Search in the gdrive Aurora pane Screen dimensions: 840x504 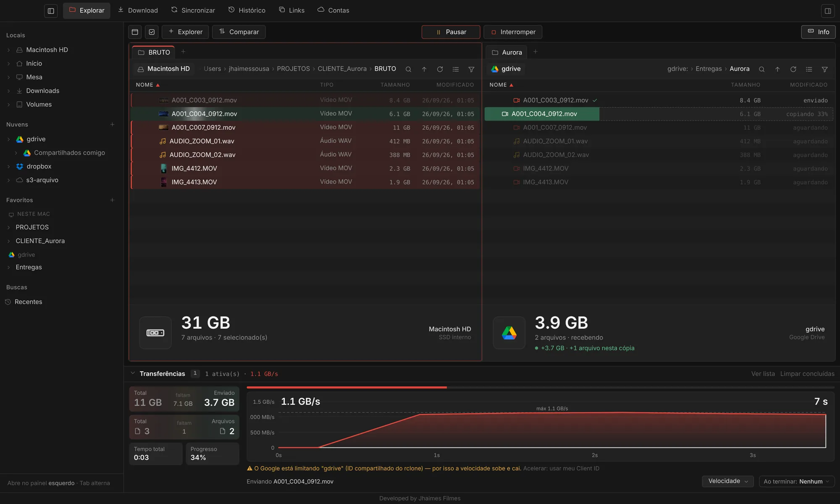(x=761, y=69)
